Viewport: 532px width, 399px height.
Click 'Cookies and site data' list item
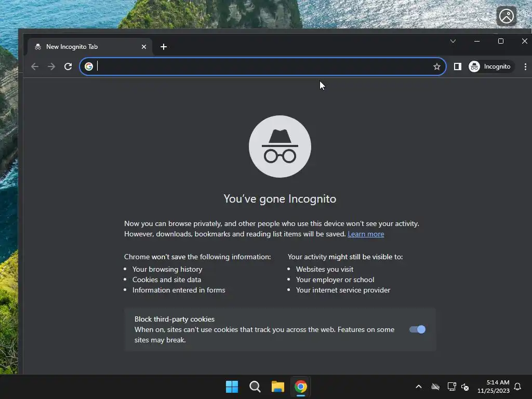point(167,280)
